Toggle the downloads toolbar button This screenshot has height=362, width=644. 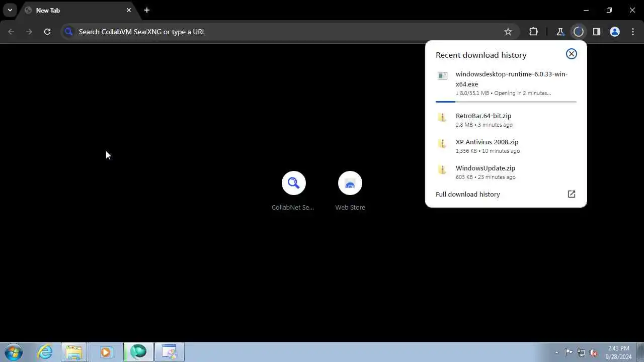click(579, 32)
